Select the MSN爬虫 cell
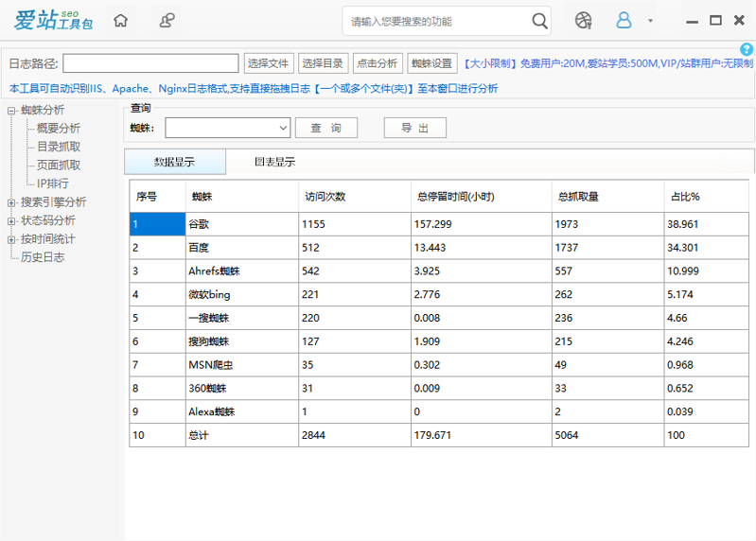This screenshot has width=756, height=541. pyautogui.click(x=242, y=365)
